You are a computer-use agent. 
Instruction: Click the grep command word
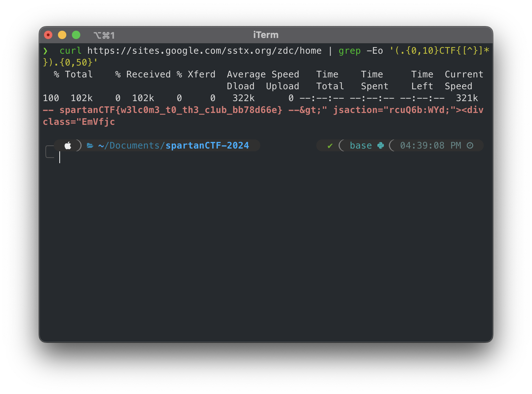(349, 51)
